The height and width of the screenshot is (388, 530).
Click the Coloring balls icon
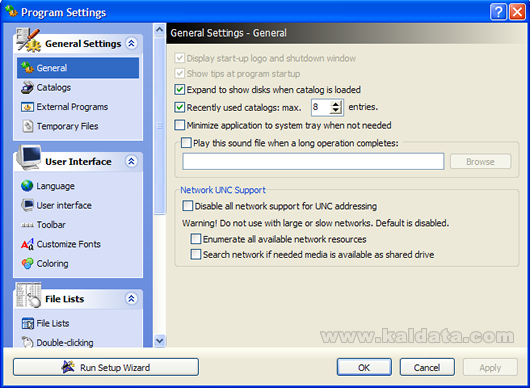pyautogui.click(x=27, y=264)
